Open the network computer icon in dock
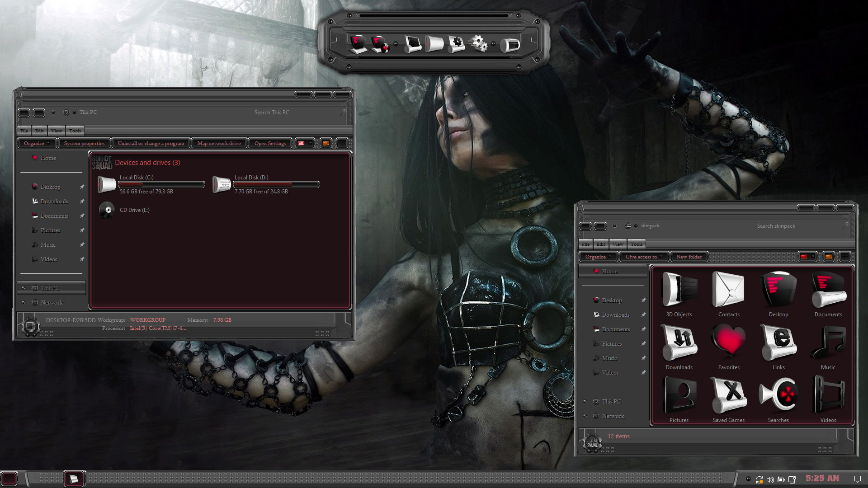868x488 pixels. pos(379,44)
